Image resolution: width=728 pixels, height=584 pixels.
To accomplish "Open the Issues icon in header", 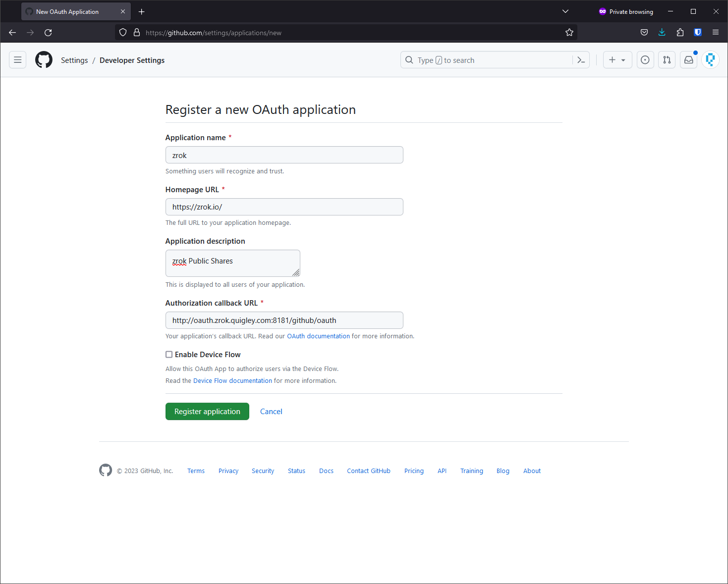I will [645, 60].
